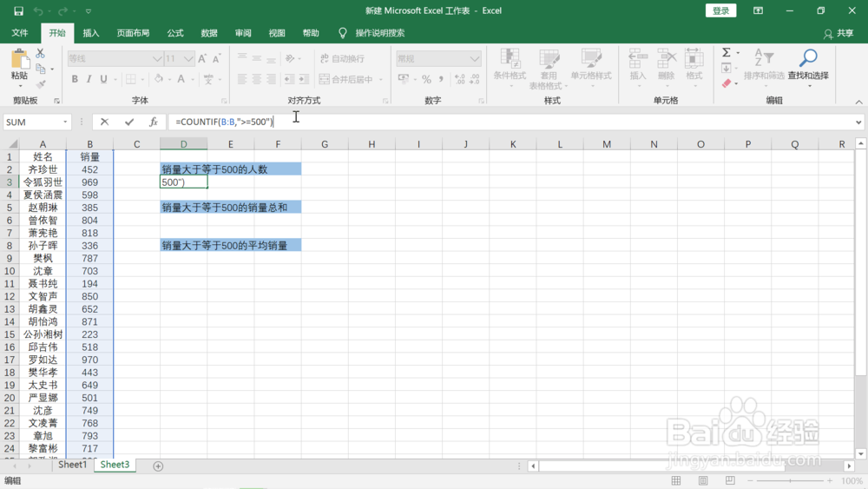The height and width of the screenshot is (489, 868).
Task: Select row 10 header
Action: tap(10, 271)
